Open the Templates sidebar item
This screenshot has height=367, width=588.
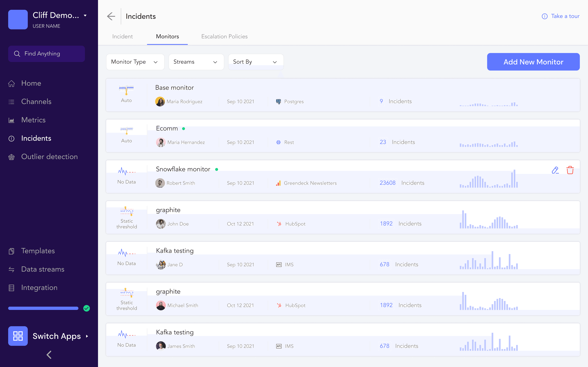pos(38,251)
